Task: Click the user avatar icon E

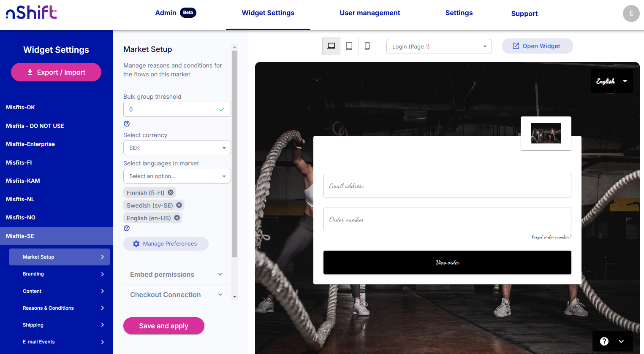Action: pos(631,14)
